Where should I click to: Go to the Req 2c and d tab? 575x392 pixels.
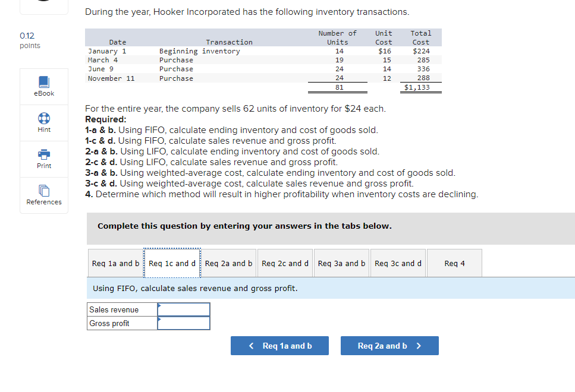click(x=285, y=263)
